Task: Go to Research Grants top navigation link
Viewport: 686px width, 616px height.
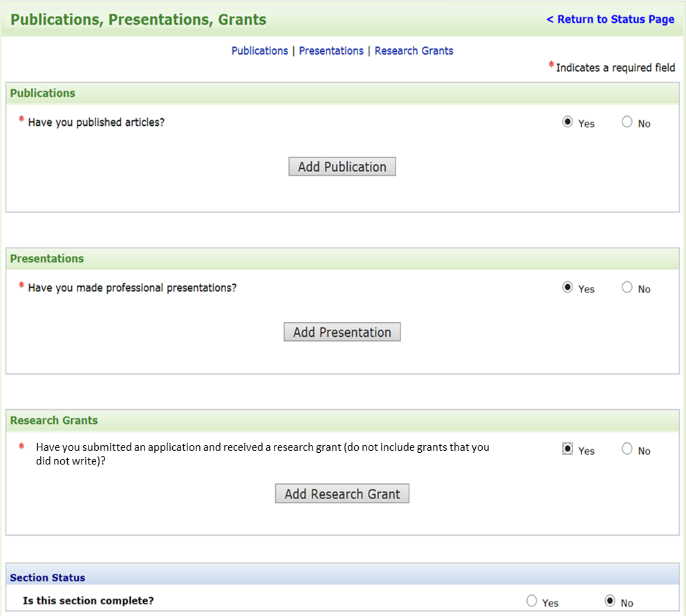Action: pos(414,51)
